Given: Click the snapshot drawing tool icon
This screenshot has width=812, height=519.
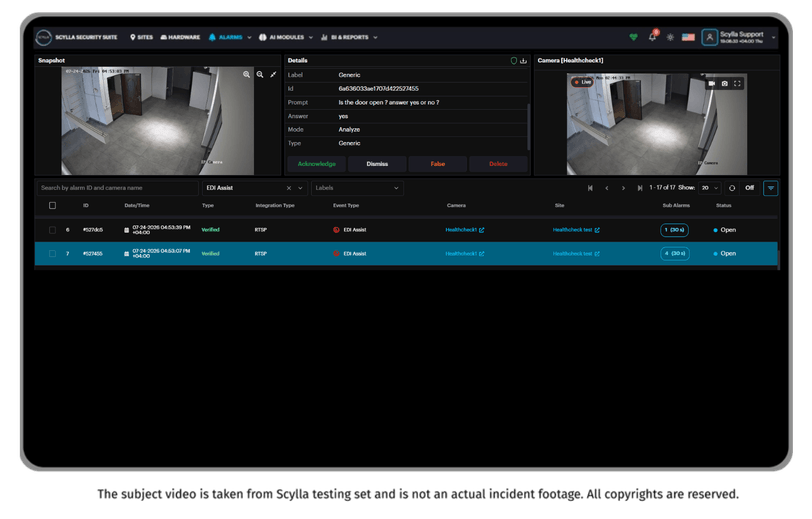Looking at the screenshot, I should click(273, 75).
